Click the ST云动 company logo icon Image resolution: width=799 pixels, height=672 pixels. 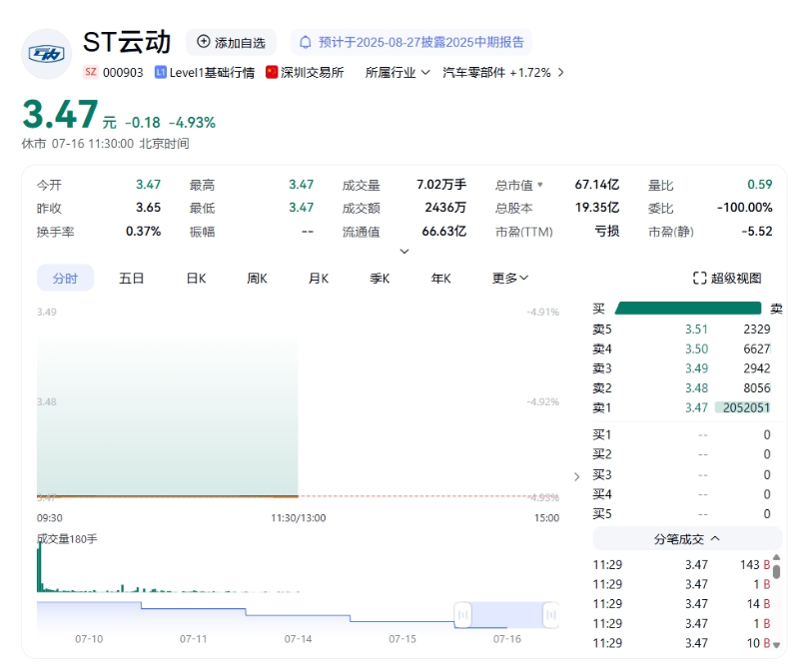46,54
